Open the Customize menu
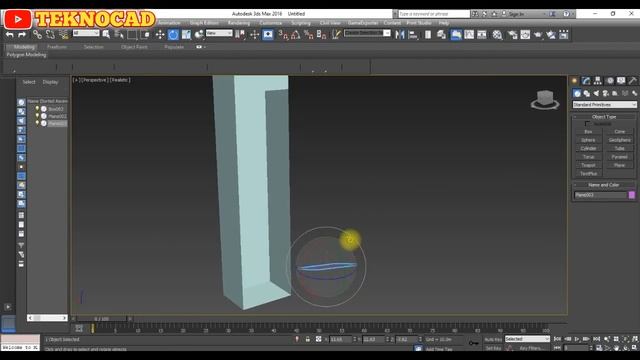 [270, 23]
